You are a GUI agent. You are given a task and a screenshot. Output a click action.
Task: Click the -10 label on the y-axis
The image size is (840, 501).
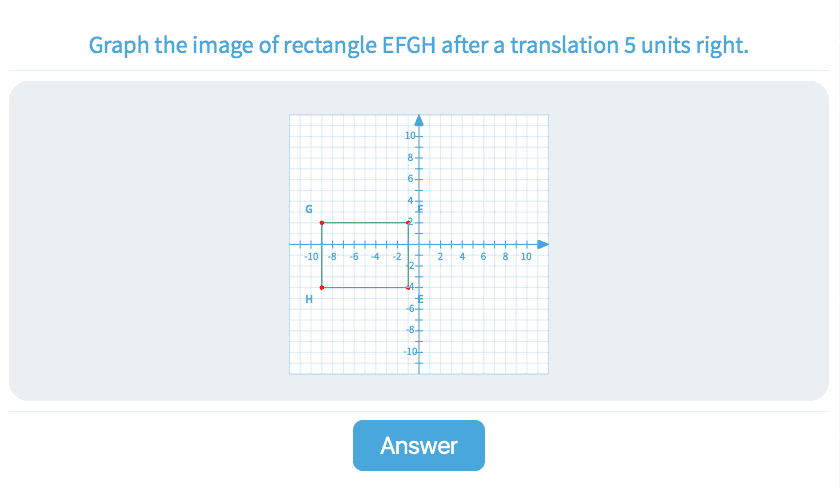[x=410, y=352]
